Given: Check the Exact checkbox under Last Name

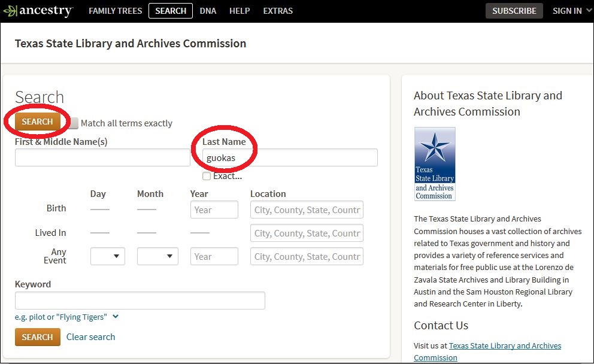Looking at the screenshot, I should pos(207,176).
